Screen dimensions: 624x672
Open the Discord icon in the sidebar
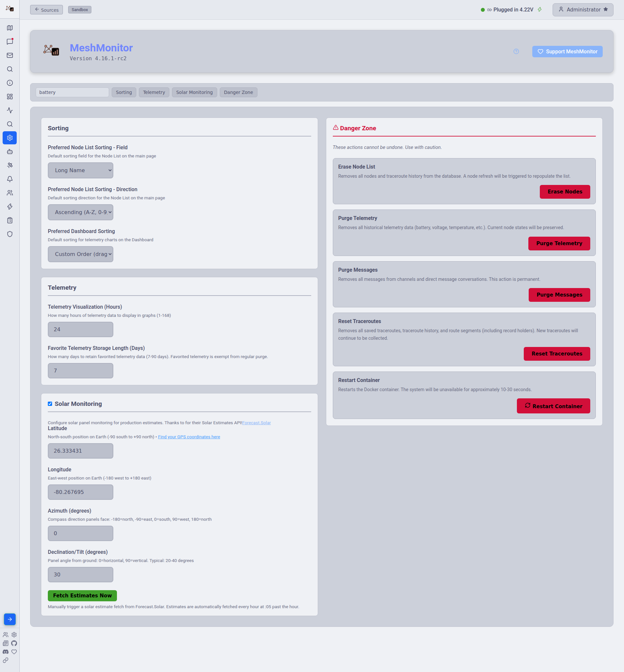click(5, 652)
